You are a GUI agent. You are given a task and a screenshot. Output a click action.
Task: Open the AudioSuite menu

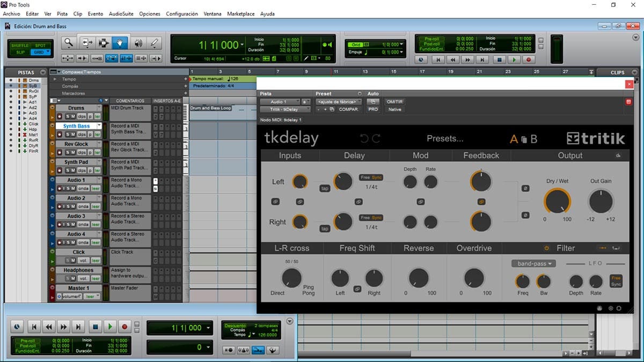(x=121, y=14)
